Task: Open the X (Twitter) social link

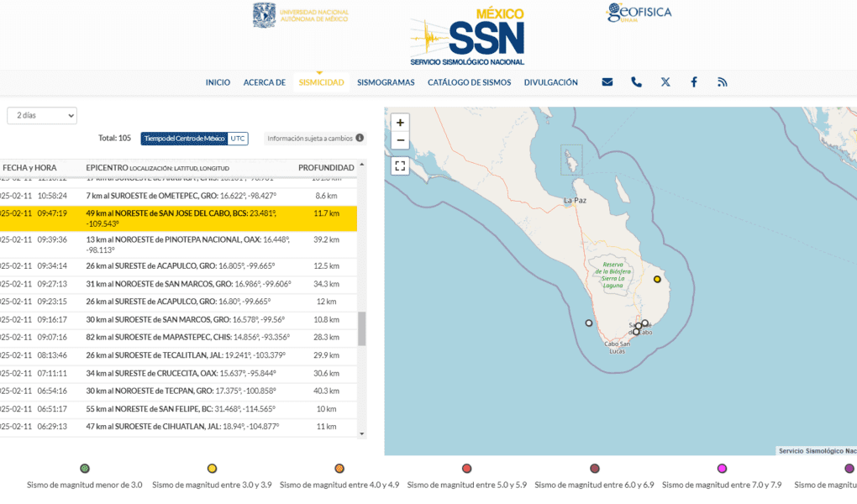Action: 665,82
